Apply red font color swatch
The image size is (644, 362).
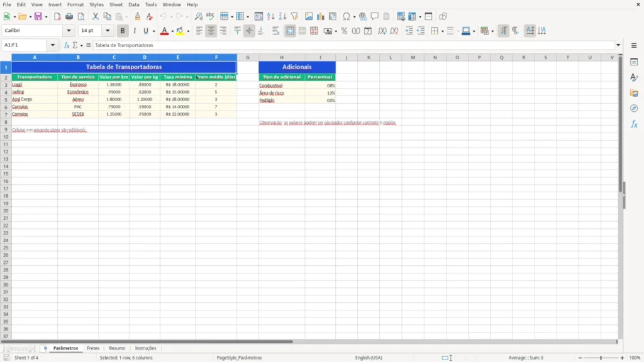pos(164,31)
